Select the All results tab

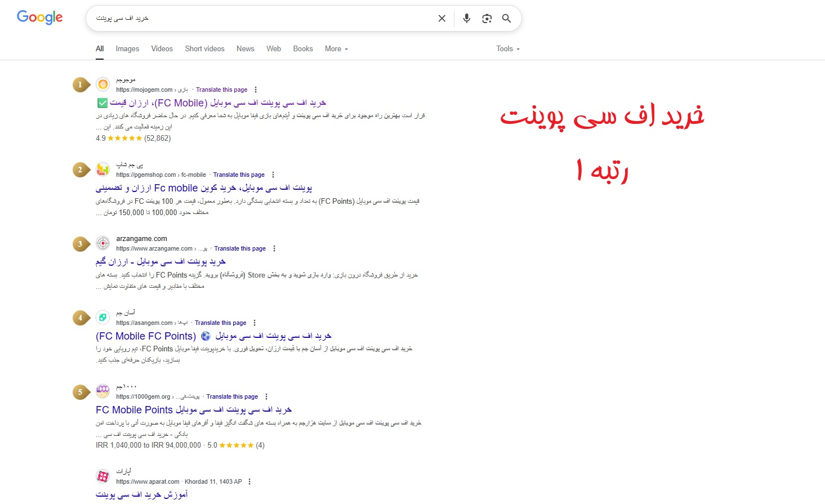point(100,49)
